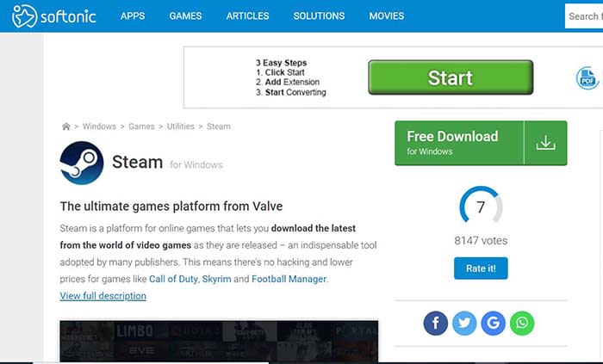Share on Facebook icon
The image size is (603, 364).
pyautogui.click(x=436, y=324)
